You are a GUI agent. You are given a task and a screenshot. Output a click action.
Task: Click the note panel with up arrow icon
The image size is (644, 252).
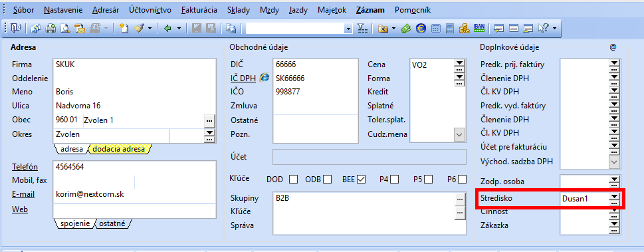528,29
